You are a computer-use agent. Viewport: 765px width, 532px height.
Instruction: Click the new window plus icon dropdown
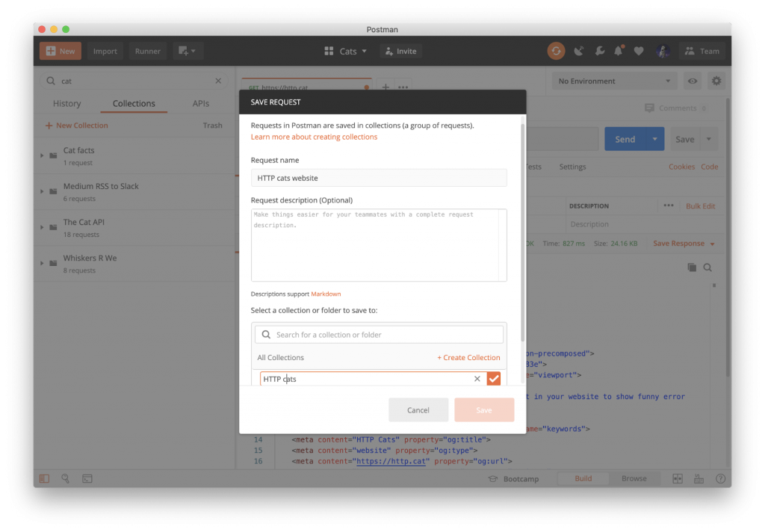click(x=188, y=51)
